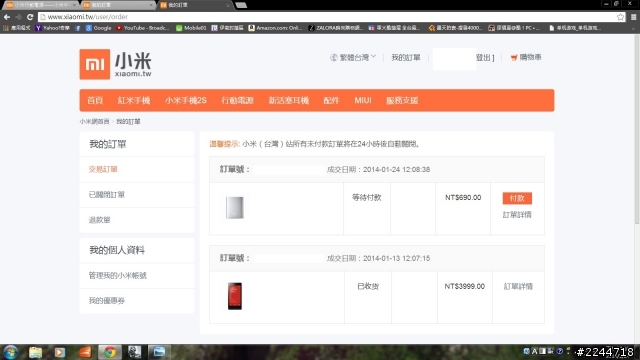Open 訂單詳情 for the NT$3999.00 order
The image size is (640, 360).
pos(518,287)
